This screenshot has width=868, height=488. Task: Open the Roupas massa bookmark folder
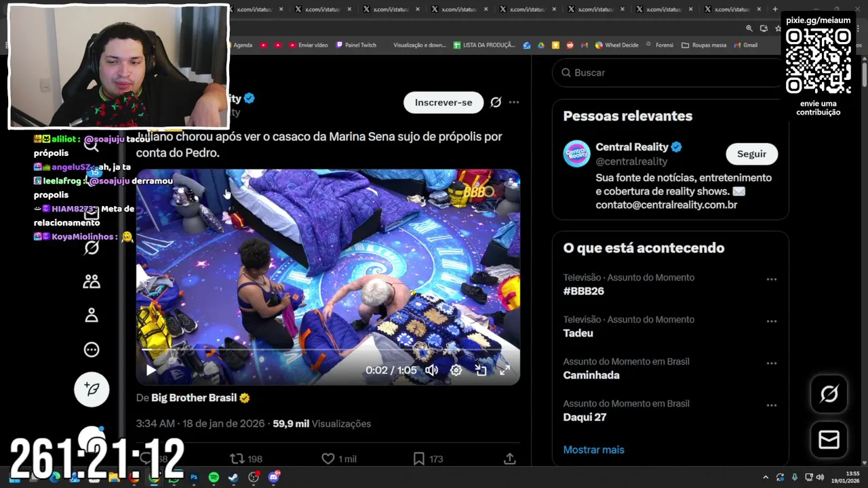(x=704, y=45)
